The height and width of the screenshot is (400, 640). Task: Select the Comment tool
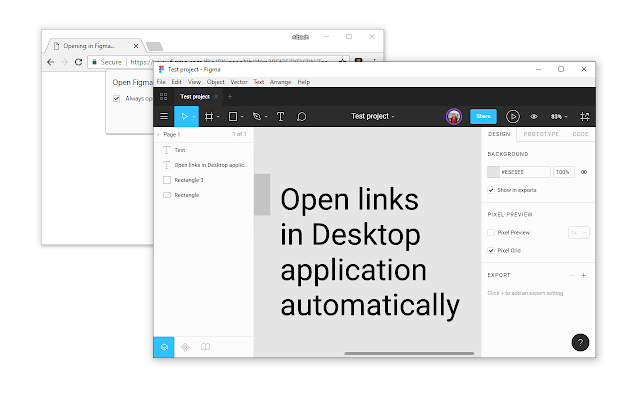[x=302, y=117]
